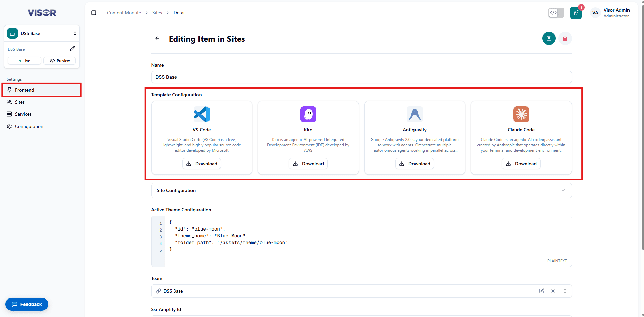Image resolution: width=644 pixels, height=317 pixels.
Task: Open Frontend in the Settings menu
Action: click(42, 90)
